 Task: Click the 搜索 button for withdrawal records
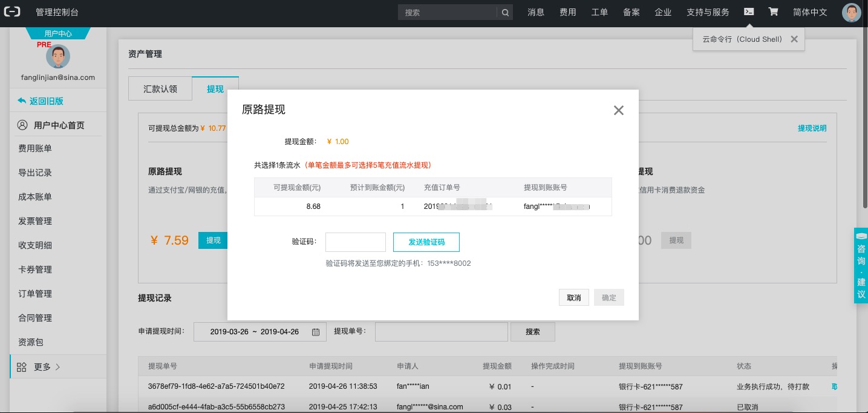coord(533,332)
